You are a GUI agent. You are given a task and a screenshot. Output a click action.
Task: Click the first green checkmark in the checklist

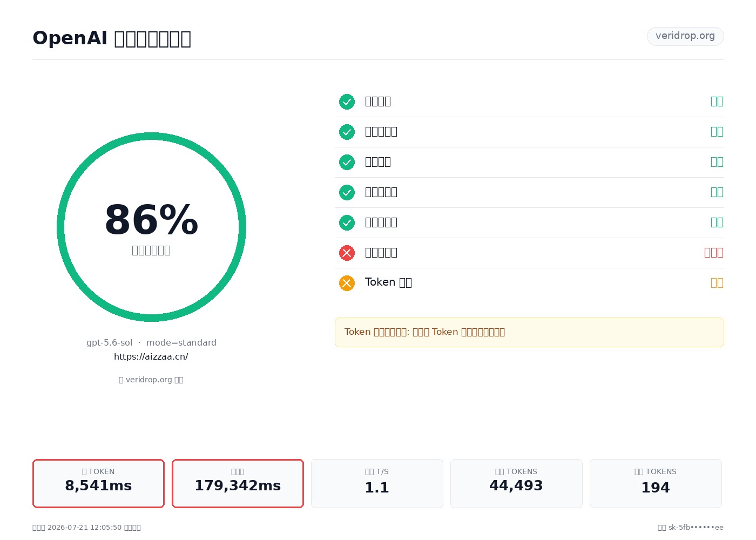(347, 102)
